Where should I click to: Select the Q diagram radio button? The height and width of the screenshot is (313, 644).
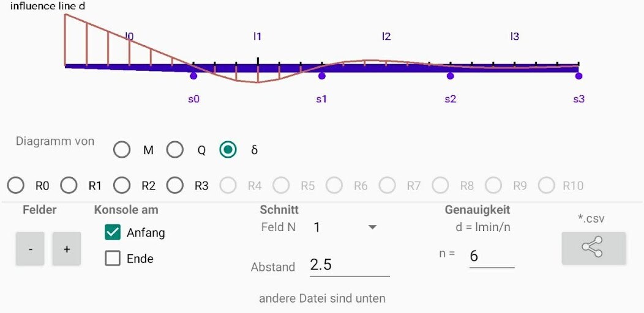click(175, 150)
